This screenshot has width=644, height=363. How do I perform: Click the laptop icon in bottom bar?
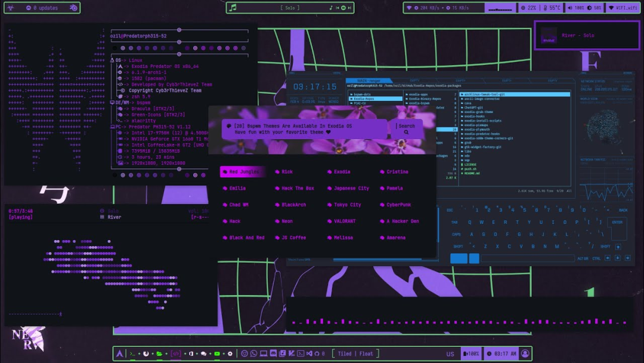(x=264, y=353)
